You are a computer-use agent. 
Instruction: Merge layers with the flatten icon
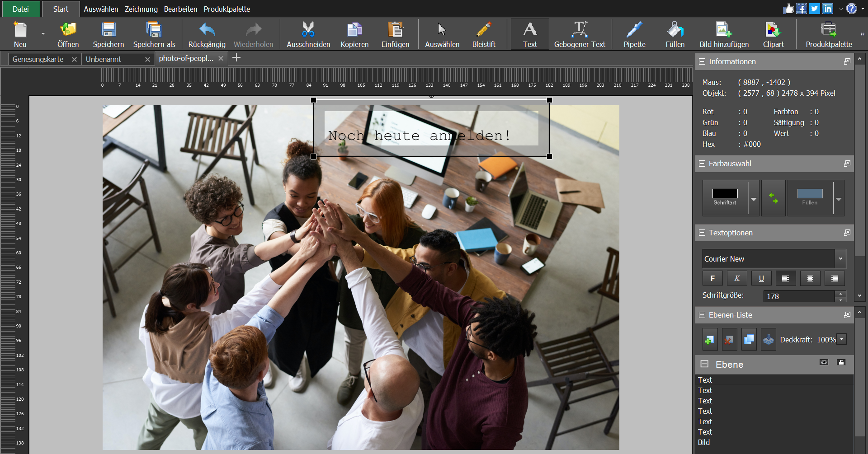tap(768, 340)
